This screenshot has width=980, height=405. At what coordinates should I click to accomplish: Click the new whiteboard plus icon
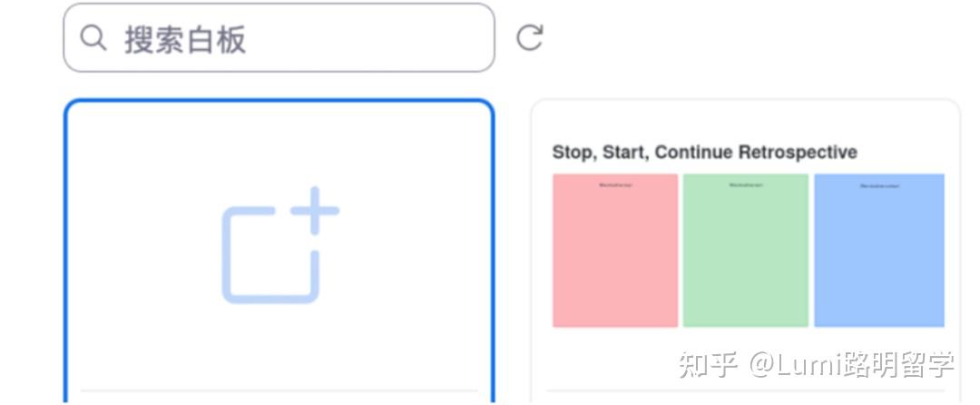pos(280,245)
